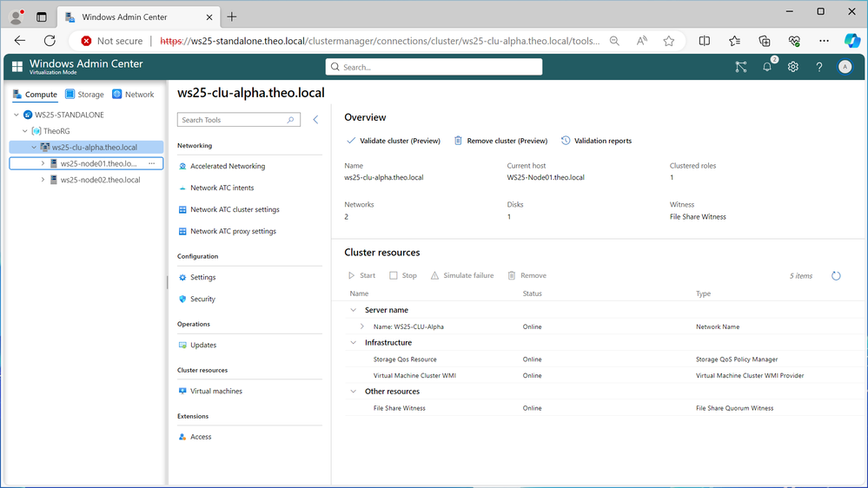
Task: Collapse the ws25-clu-alpha.theo.local tree node
Action: [34, 147]
